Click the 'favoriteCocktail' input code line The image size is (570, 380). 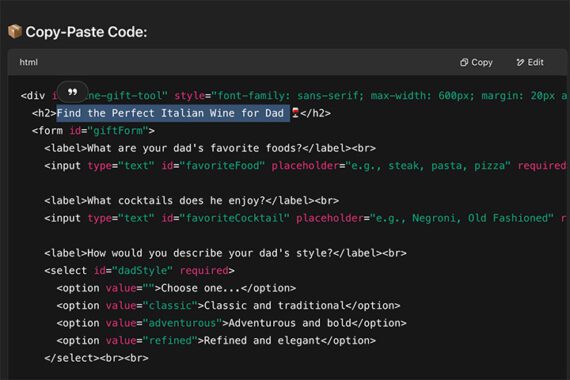point(305,218)
